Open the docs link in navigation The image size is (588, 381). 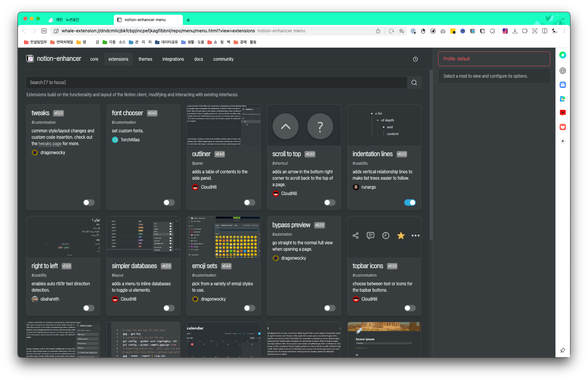(198, 59)
